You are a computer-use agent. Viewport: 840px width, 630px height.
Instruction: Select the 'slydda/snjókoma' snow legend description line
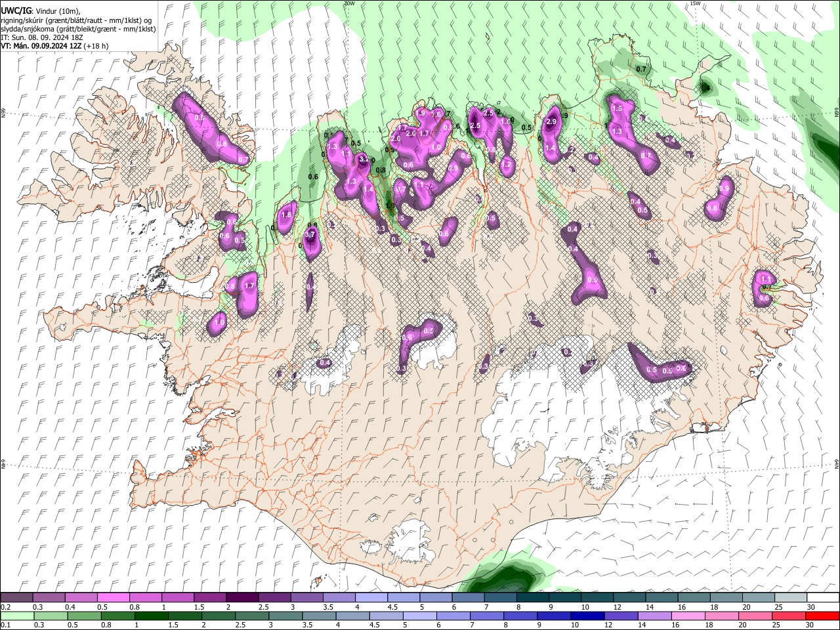click(x=78, y=29)
